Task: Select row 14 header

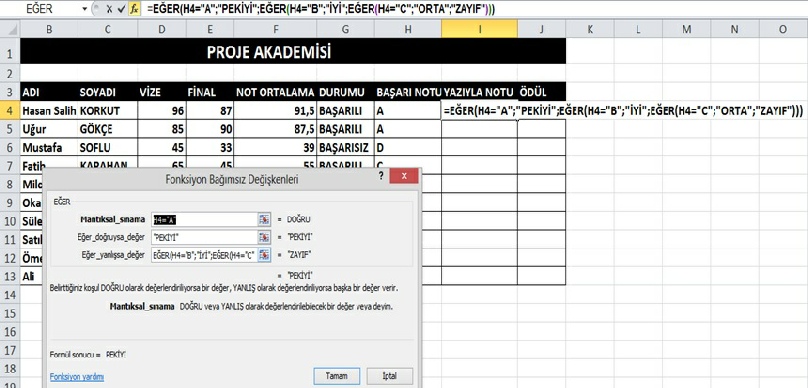Action: pyautogui.click(x=10, y=295)
